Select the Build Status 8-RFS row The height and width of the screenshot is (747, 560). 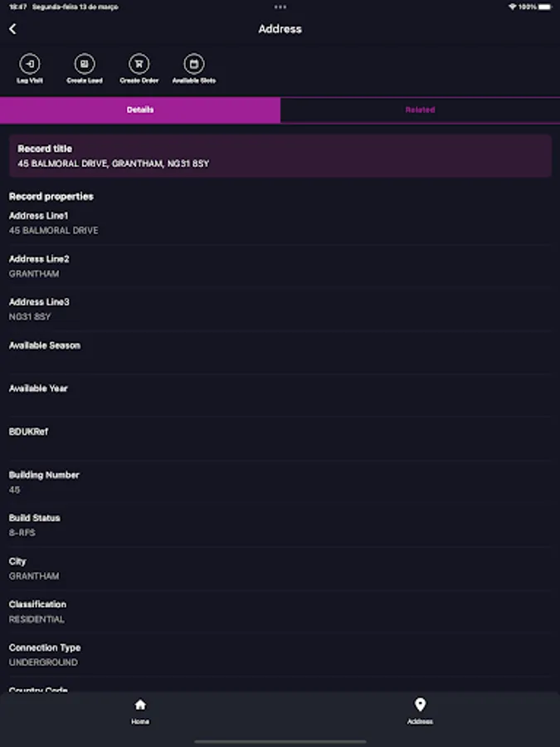tap(280, 525)
